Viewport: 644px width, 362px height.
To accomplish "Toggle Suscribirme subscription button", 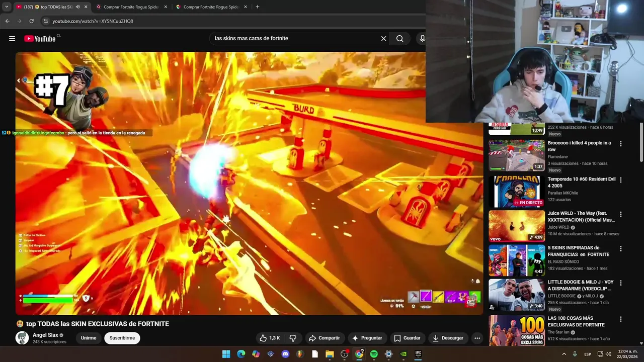I will click(x=122, y=338).
